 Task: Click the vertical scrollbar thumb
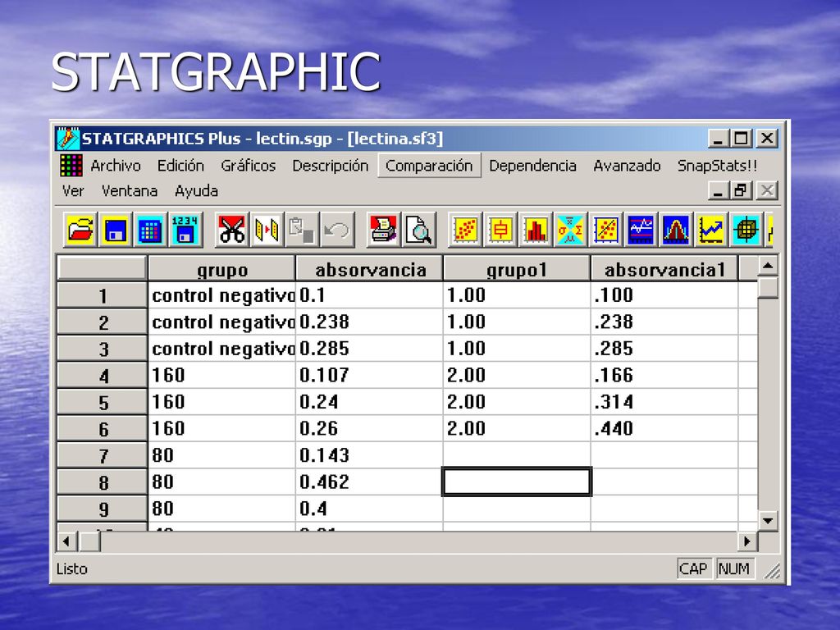click(768, 287)
